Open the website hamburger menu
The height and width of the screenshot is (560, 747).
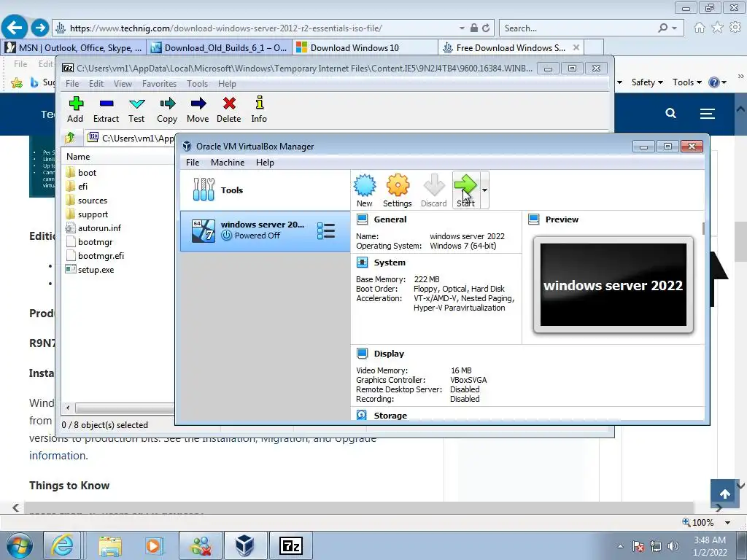click(x=708, y=113)
